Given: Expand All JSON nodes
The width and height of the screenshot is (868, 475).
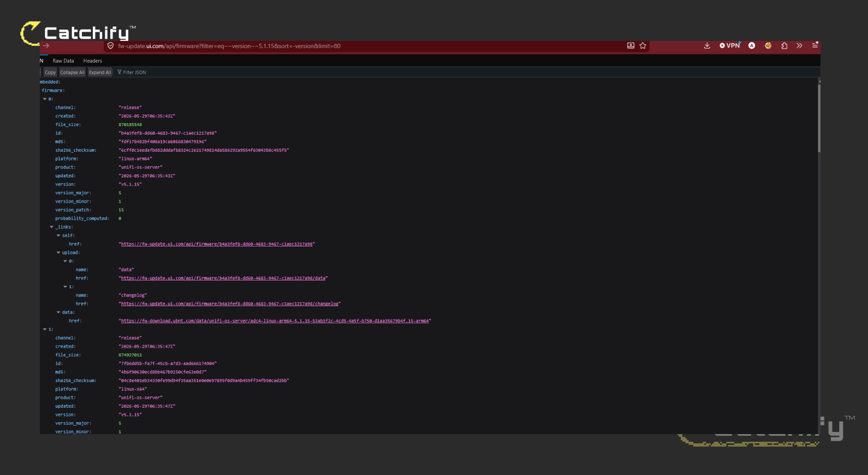Looking at the screenshot, I should click(100, 72).
